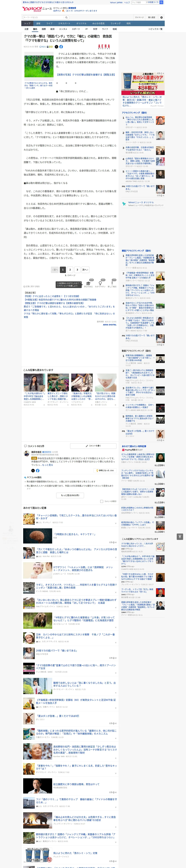Click the 男のシミ直塗りケア advertisement banner
The width and height of the screenshot is (186, 868).
tap(143, 84)
